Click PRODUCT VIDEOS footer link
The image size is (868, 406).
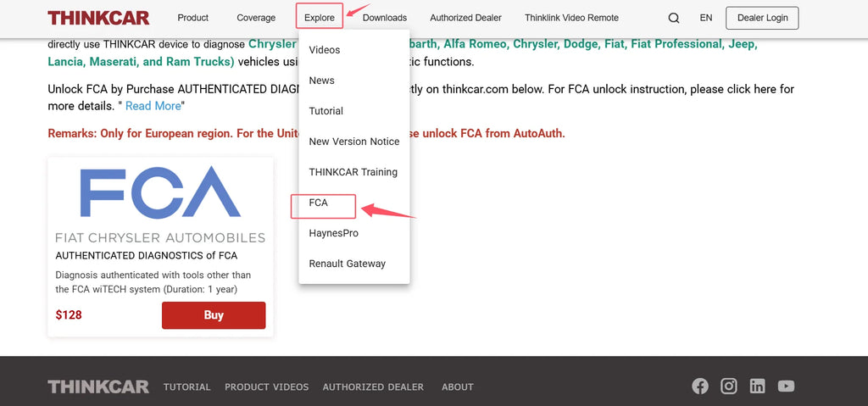pyautogui.click(x=266, y=387)
